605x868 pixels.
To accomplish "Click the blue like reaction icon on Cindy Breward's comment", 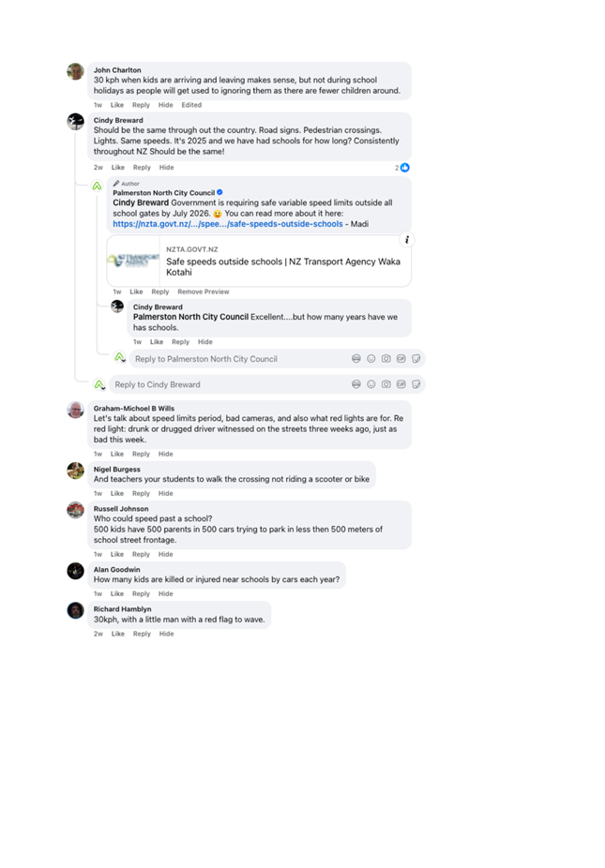I will coord(405,167).
